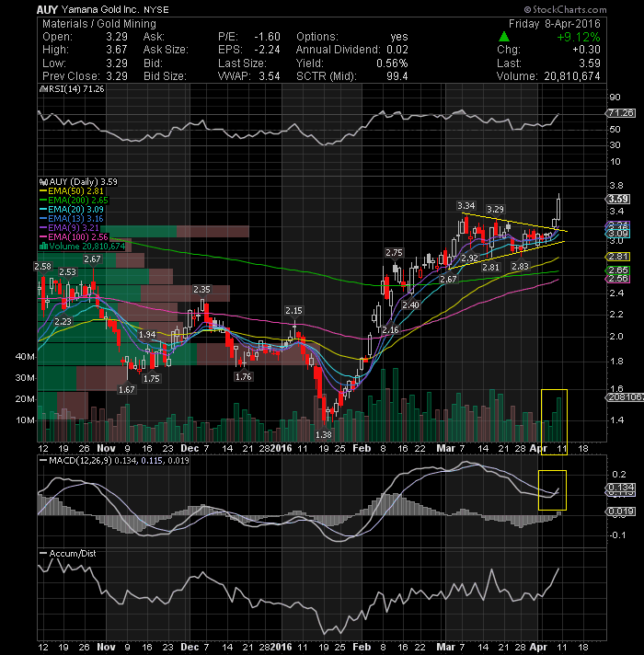Click the 3.29 swing high label on chart

(495, 209)
